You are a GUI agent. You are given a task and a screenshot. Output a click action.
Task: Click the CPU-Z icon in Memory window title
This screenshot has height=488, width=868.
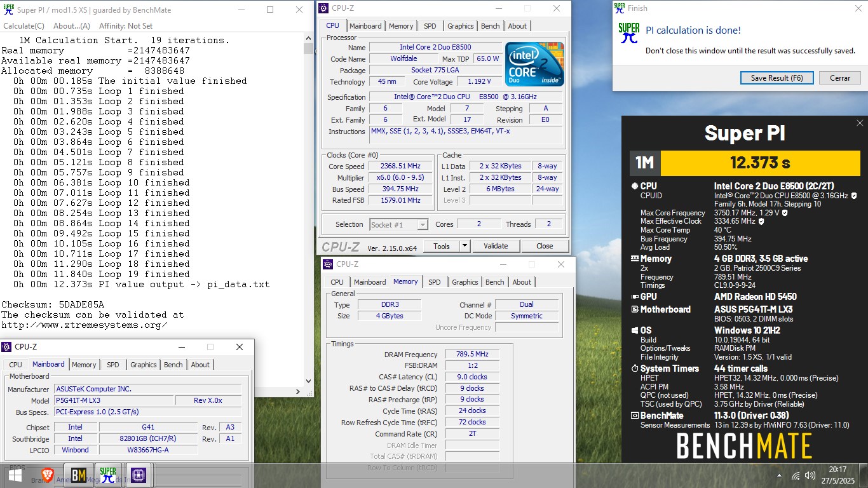pos(328,264)
